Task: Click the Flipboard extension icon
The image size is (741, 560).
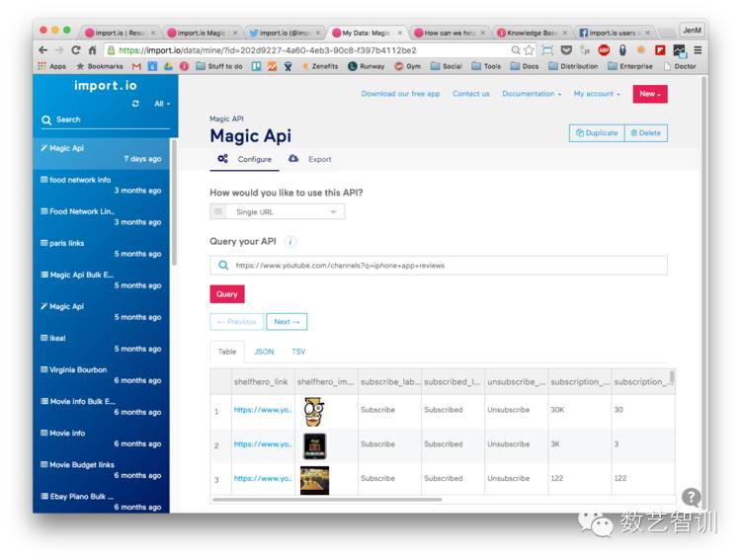Action: click(x=660, y=50)
